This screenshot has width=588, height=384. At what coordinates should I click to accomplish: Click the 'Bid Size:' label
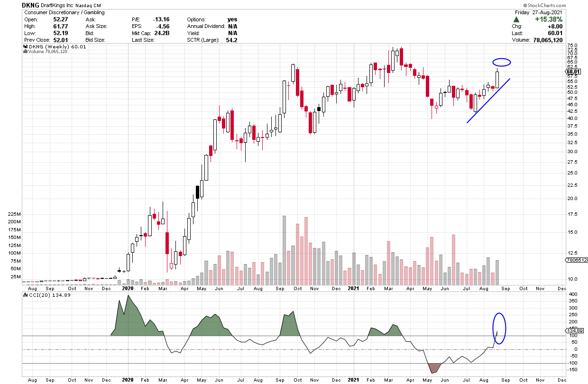[96, 40]
